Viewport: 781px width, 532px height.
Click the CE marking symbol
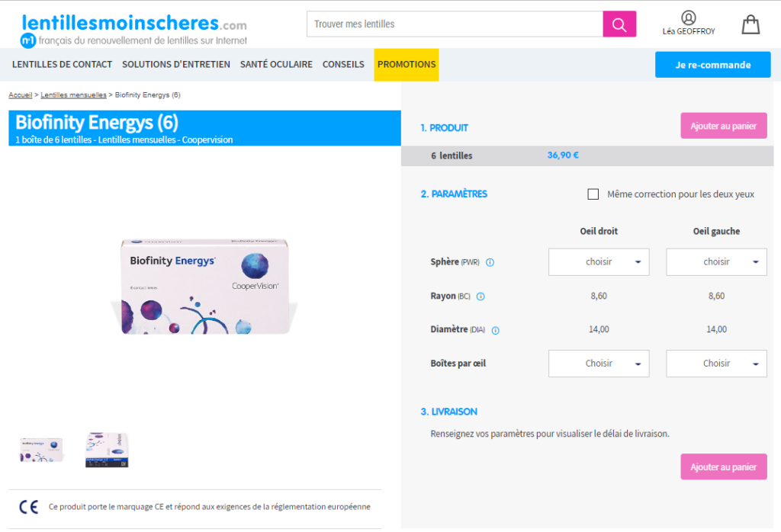tap(28, 507)
